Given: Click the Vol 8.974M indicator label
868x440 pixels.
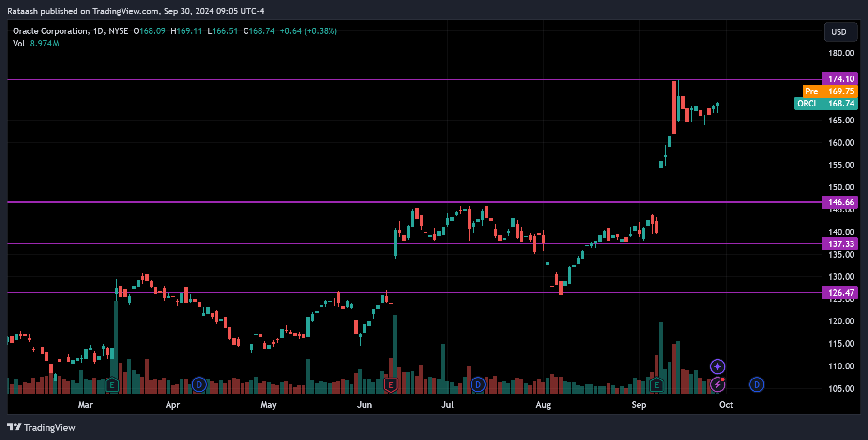Looking at the screenshot, I should point(36,44).
